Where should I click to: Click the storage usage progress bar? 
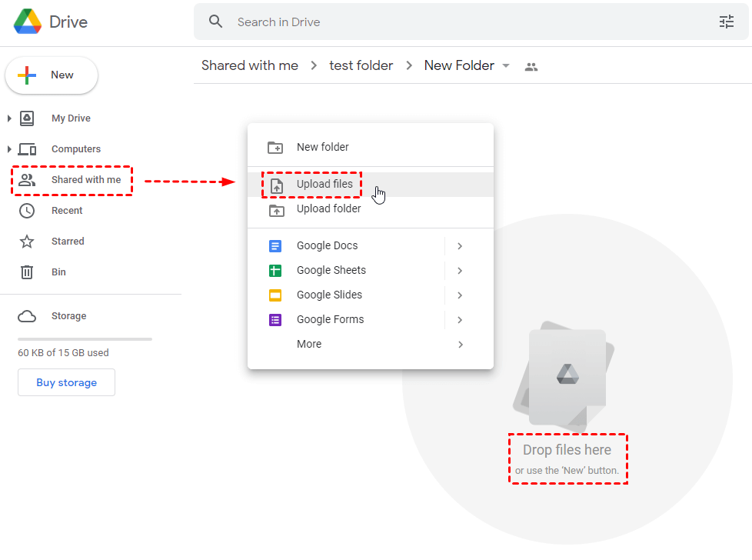(x=85, y=339)
